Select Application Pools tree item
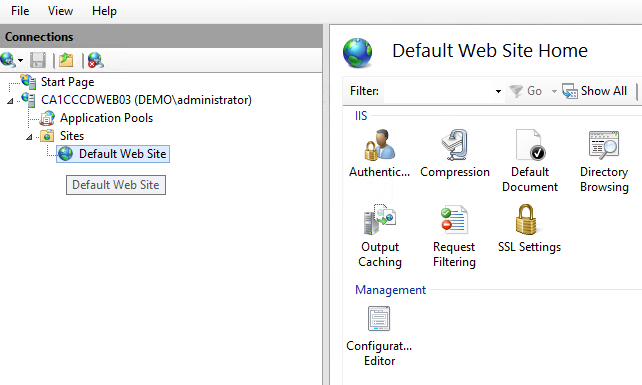642x385 pixels. pos(106,118)
